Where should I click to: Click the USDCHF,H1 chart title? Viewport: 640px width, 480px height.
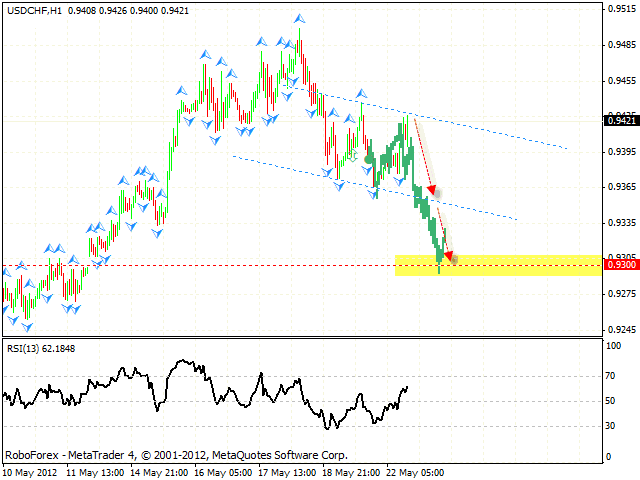coord(32,10)
